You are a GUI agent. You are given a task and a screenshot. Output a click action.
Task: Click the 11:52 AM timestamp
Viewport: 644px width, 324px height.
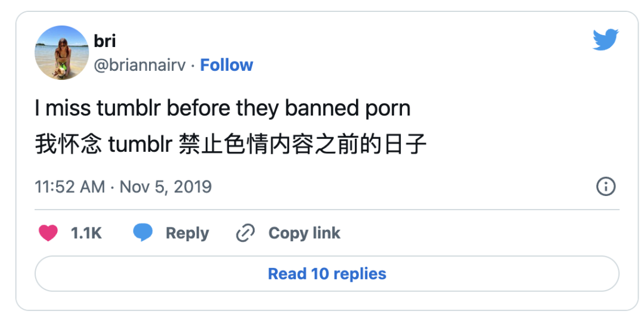click(x=70, y=187)
